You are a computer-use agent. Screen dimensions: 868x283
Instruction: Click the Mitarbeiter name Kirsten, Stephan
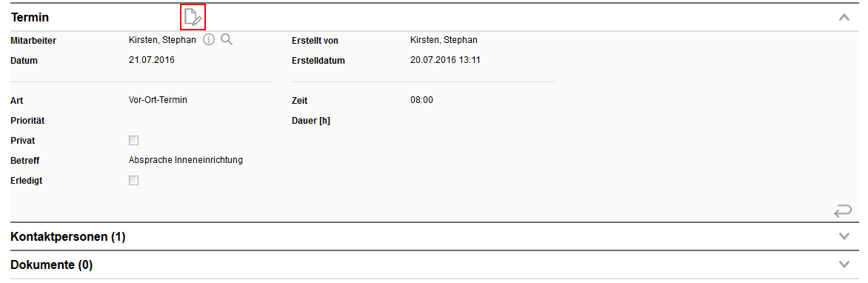(162, 39)
